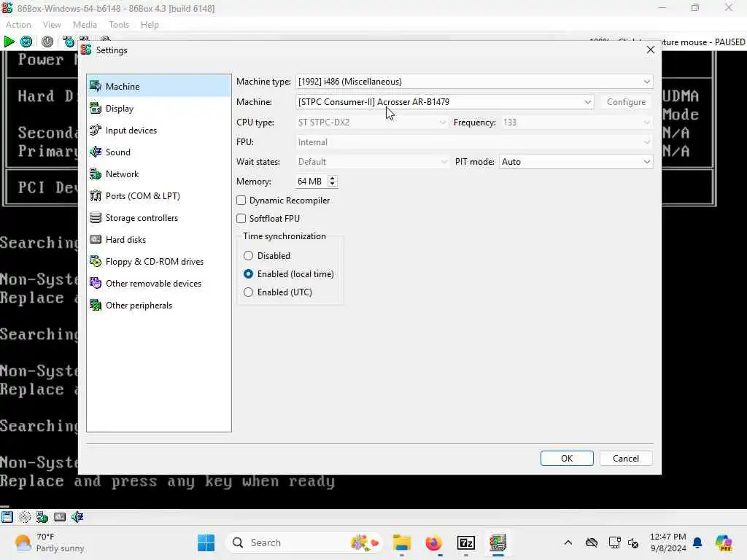Open 7-Zip from the taskbar
The height and width of the screenshot is (560, 747).
[465, 542]
